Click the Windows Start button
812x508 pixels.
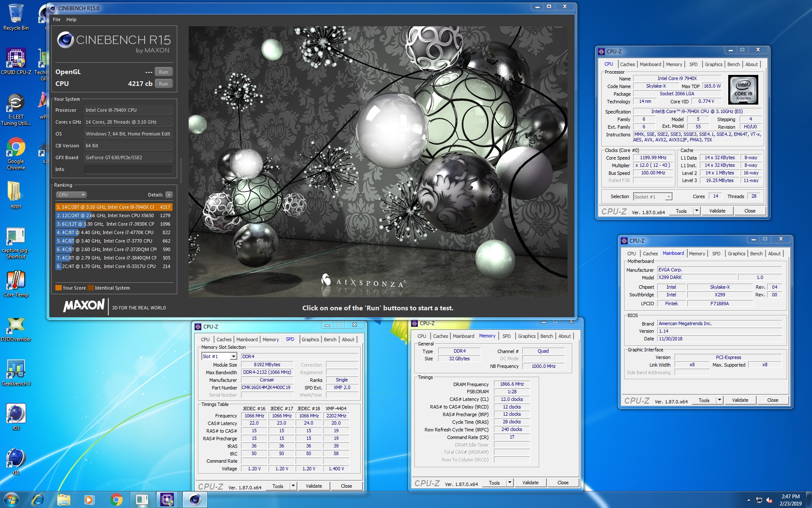point(11,500)
